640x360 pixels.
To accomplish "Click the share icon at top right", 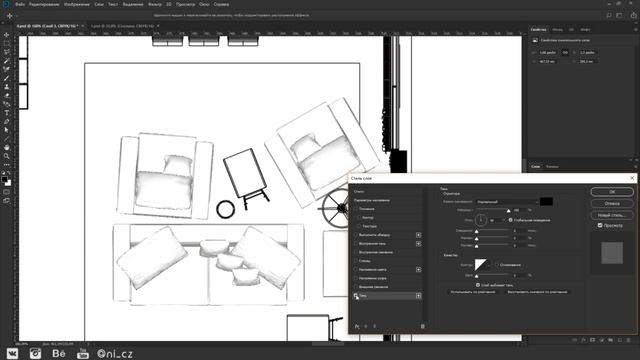I will [633, 16].
